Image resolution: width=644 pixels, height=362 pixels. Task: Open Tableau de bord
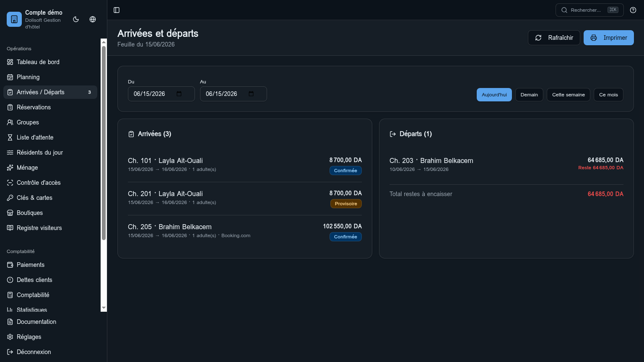(x=50, y=62)
